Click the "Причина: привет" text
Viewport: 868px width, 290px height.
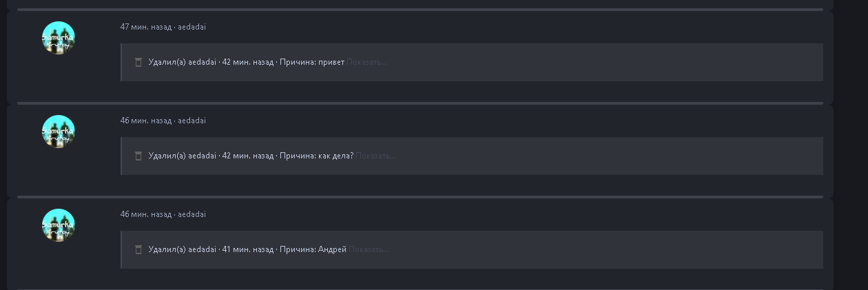312,62
